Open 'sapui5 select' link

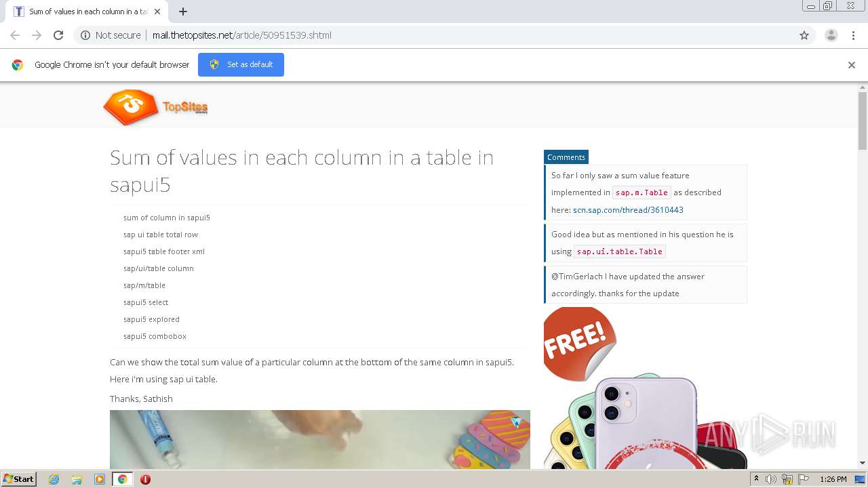(x=146, y=302)
